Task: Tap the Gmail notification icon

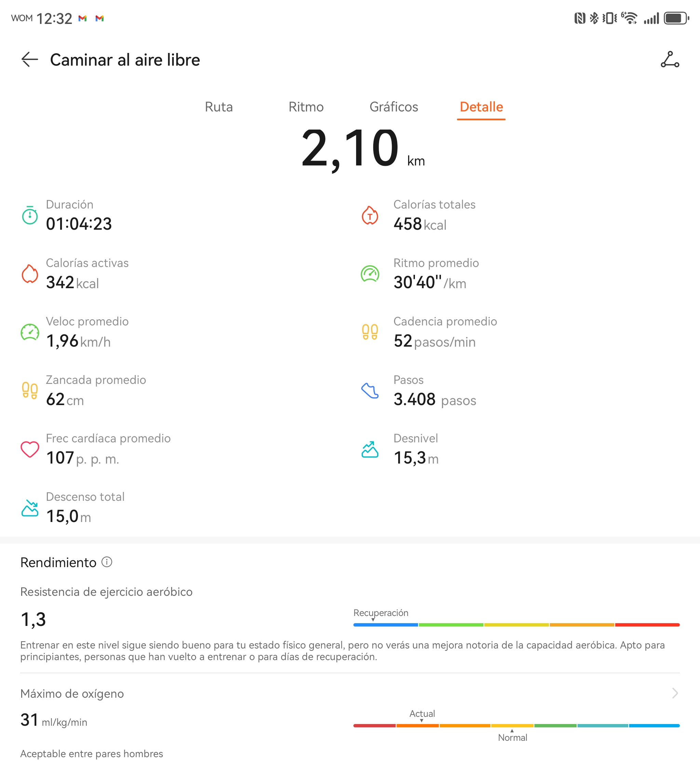Action: [83, 18]
